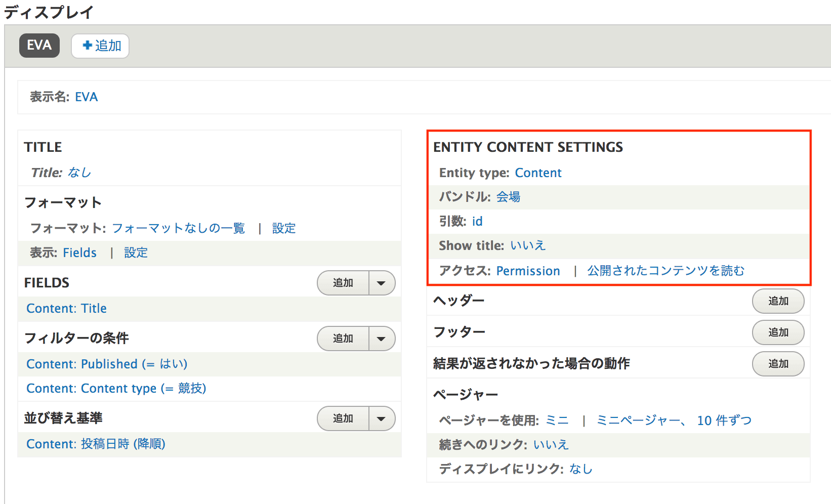Viewport: 831px width, 504px height.
Task: Add a header with ヘッダー 追加 button
Action: click(778, 301)
